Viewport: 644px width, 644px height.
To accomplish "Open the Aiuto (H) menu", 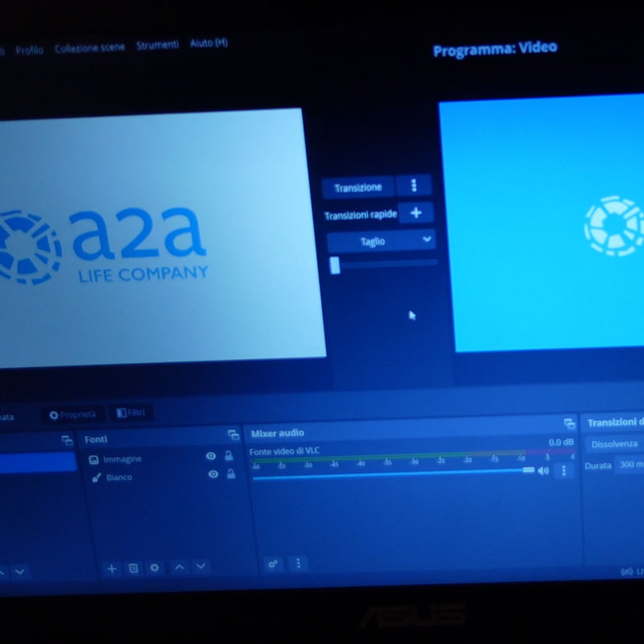I will [208, 43].
